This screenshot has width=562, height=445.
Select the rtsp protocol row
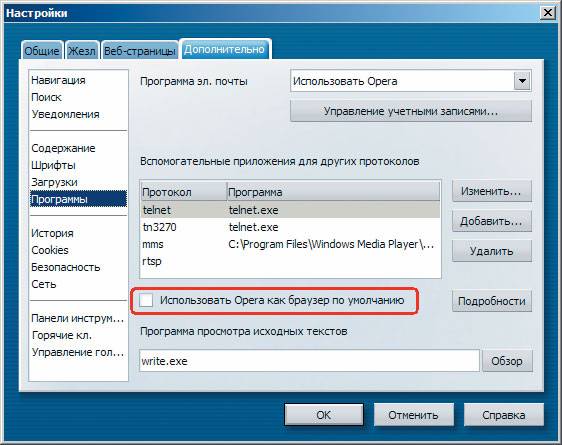(x=290, y=261)
